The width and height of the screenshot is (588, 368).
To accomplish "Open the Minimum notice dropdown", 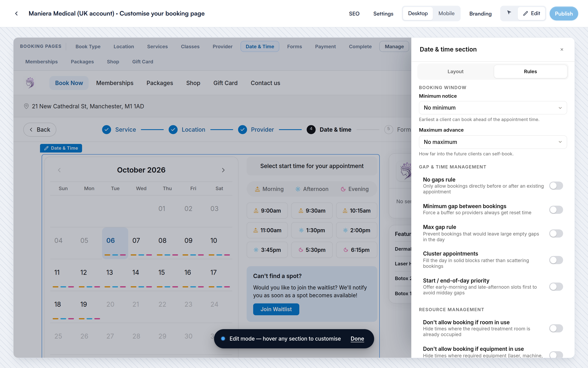I will point(493,108).
